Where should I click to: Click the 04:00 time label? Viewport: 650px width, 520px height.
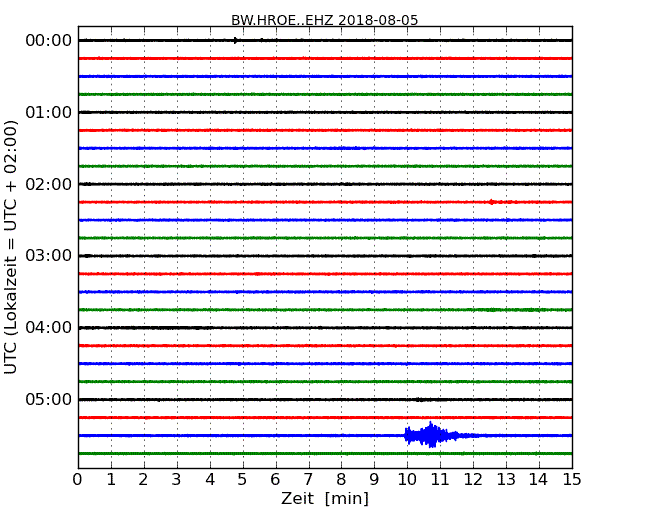point(49,328)
